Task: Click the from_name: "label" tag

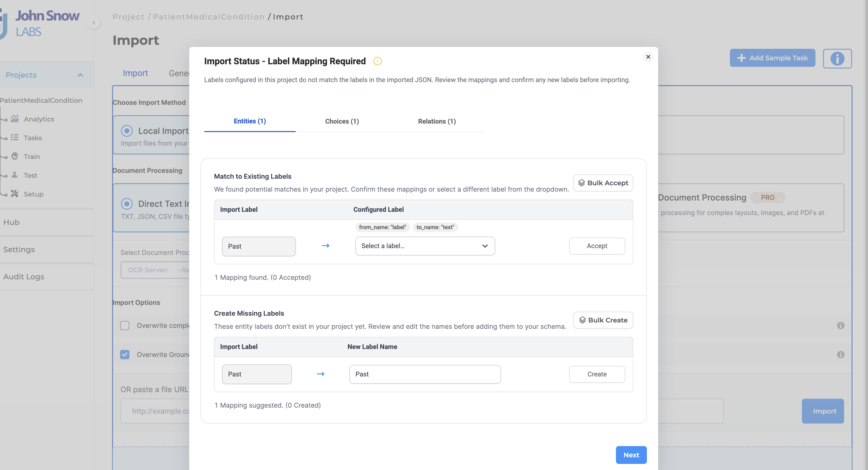Action: coord(382,227)
